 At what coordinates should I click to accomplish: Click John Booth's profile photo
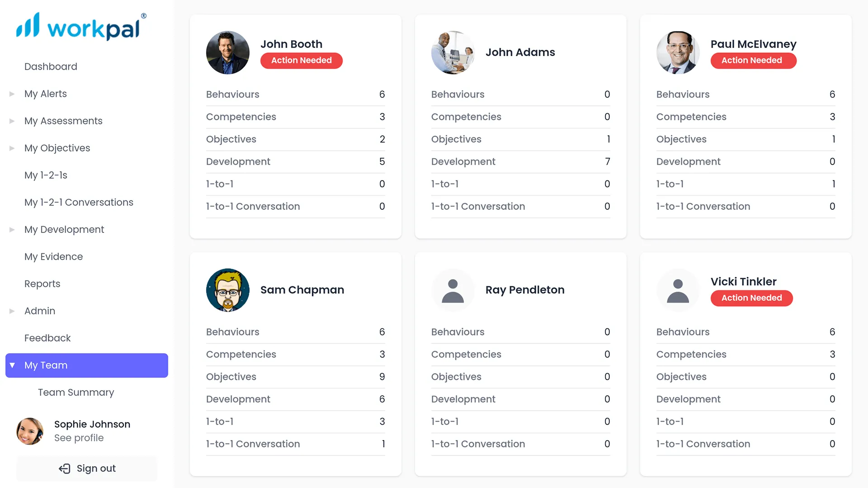click(228, 52)
